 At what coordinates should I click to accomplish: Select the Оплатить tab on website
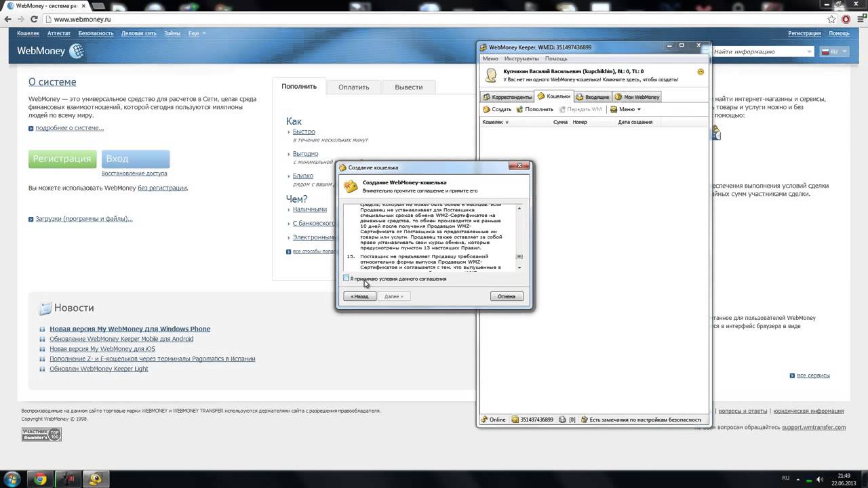click(354, 87)
